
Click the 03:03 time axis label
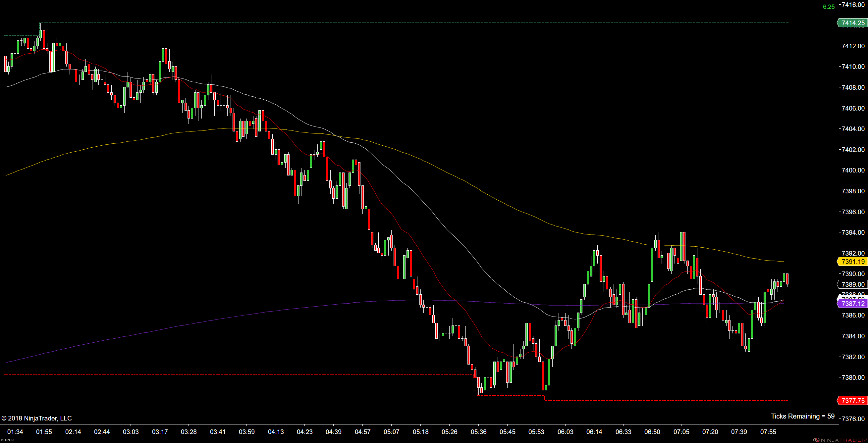131,432
